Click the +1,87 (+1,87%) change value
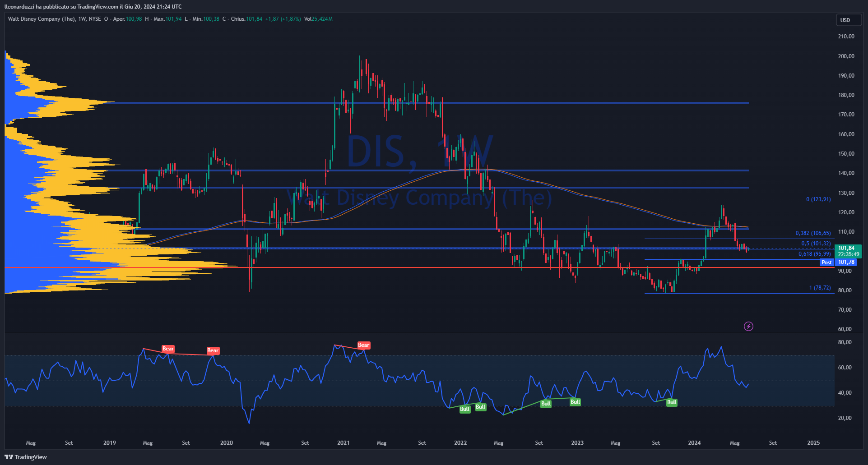The image size is (868, 465). (283, 19)
